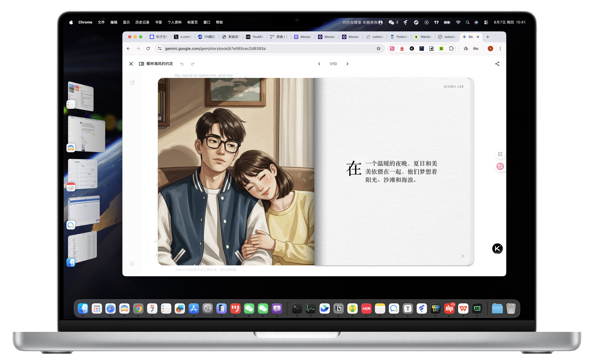Bookmark this page with the star icon
This screenshot has width=594, height=364.
coord(379,49)
